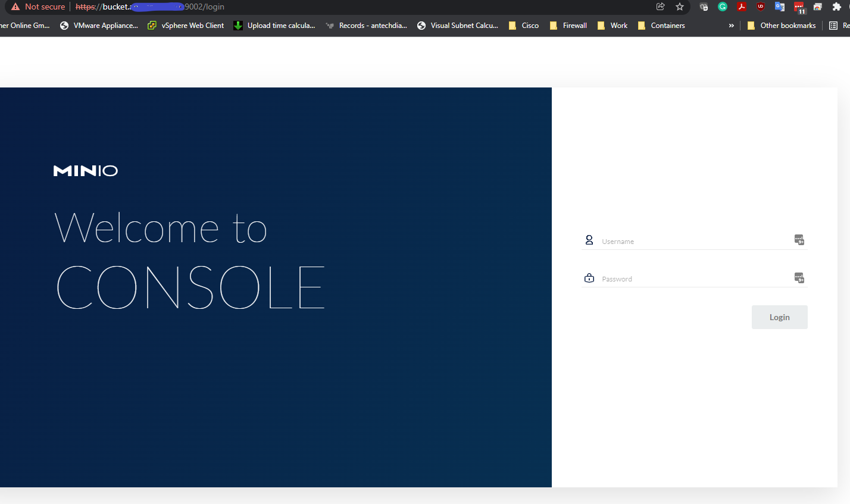Click the 'Not secure' label text

coord(45,7)
